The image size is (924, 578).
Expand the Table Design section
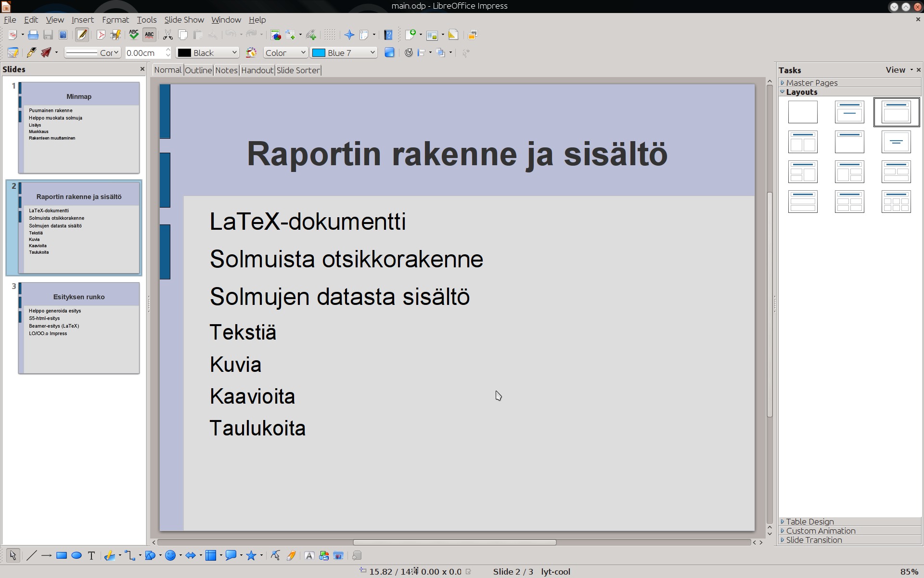coord(850,522)
